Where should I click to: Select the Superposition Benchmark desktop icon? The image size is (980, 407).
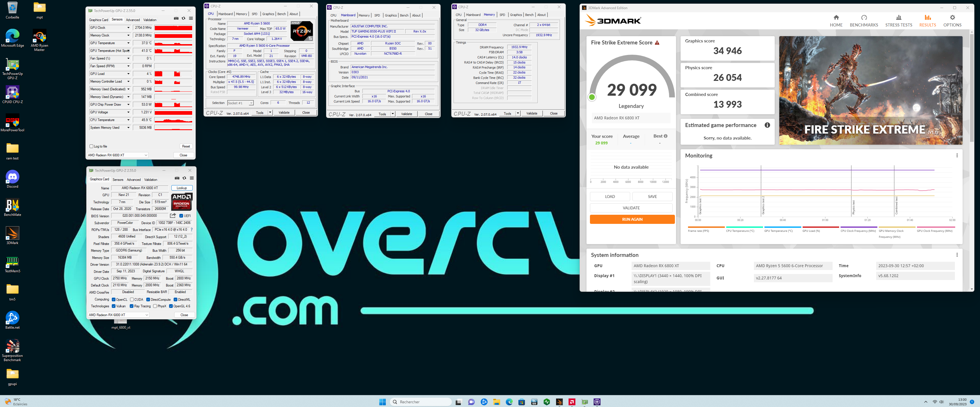tap(12, 350)
